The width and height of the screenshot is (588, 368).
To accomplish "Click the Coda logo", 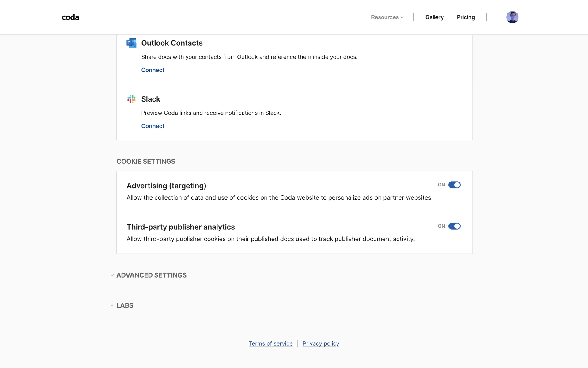I will click(70, 17).
